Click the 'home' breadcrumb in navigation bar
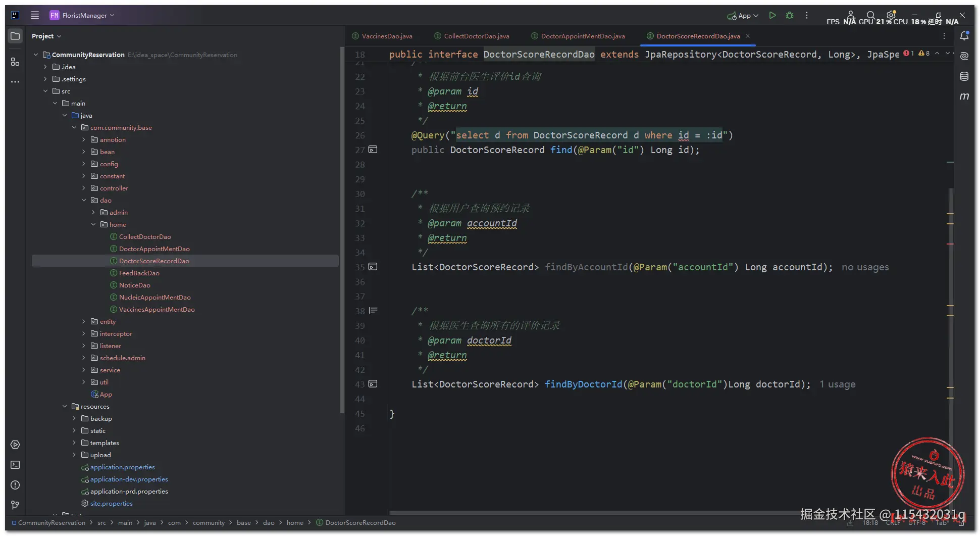The image size is (980, 536). coord(295,523)
